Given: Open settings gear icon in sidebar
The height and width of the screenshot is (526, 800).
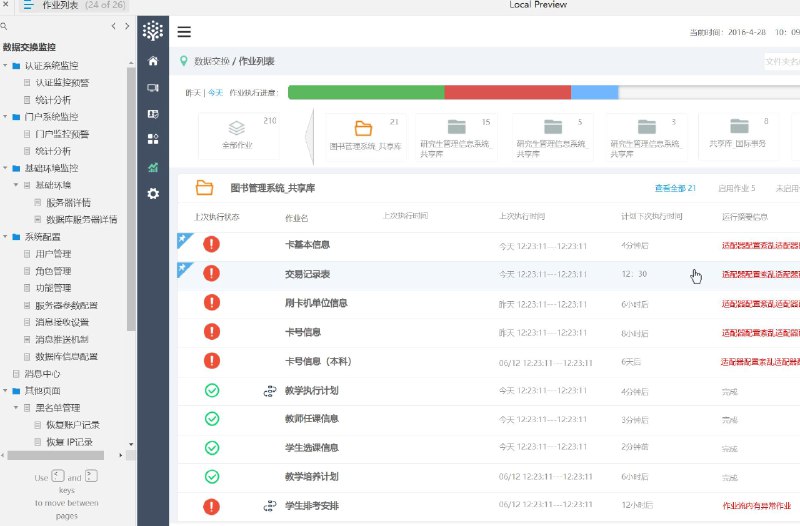Looking at the screenshot, I should point(153,194).
